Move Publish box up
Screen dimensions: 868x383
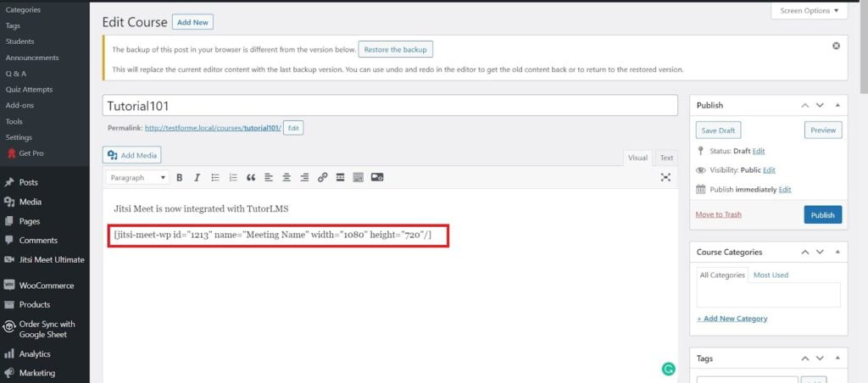pyautogui.click(x=805, y=105)
